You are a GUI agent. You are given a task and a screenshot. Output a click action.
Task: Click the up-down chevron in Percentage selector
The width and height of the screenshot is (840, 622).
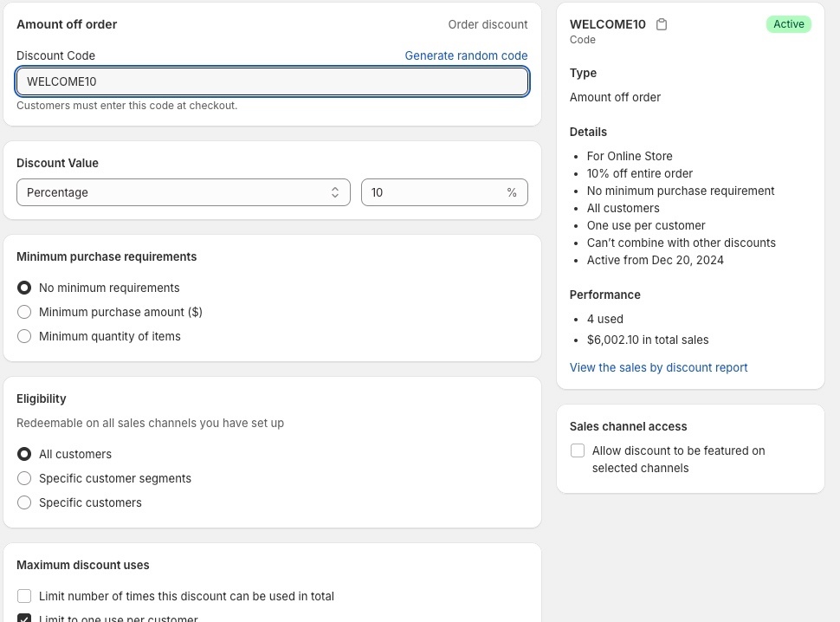[335, 192]
